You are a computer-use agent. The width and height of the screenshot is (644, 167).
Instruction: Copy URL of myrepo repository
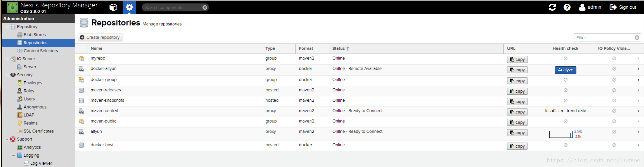point(517,60)
